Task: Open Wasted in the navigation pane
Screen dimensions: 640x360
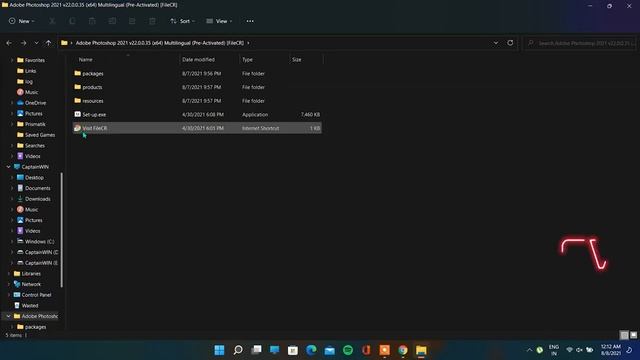Action: click(30, 305)
